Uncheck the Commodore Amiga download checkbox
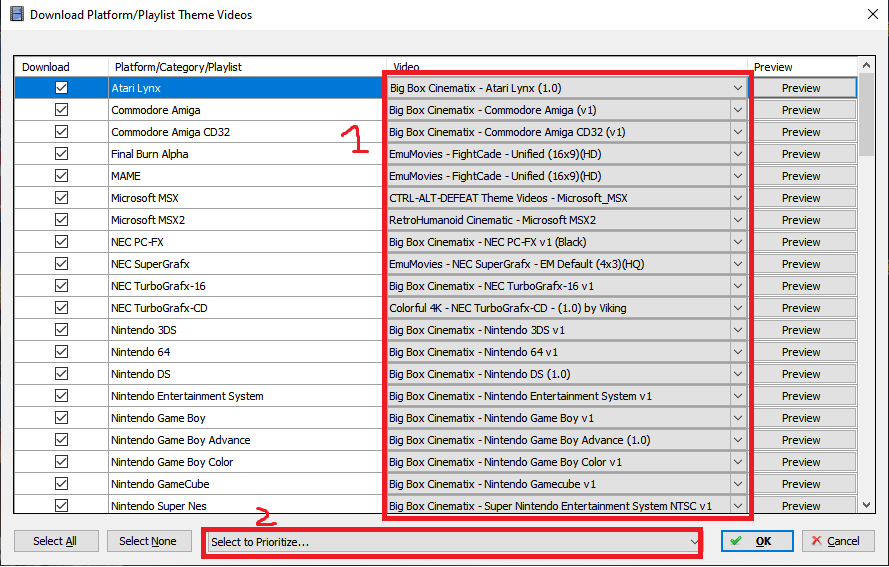 61,110
